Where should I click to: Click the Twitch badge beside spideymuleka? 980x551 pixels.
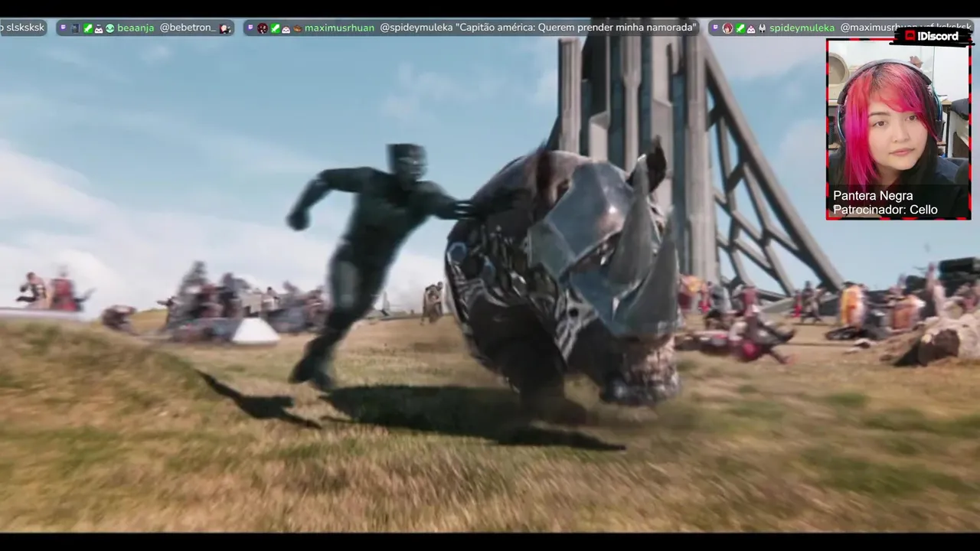[715, 28]
